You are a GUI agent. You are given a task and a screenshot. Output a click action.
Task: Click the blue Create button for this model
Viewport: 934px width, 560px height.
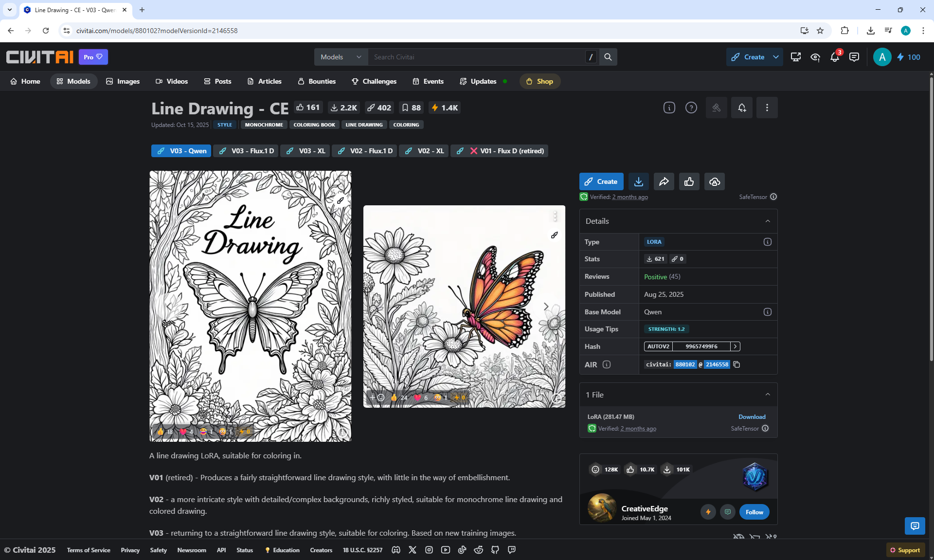pos(601,181)
